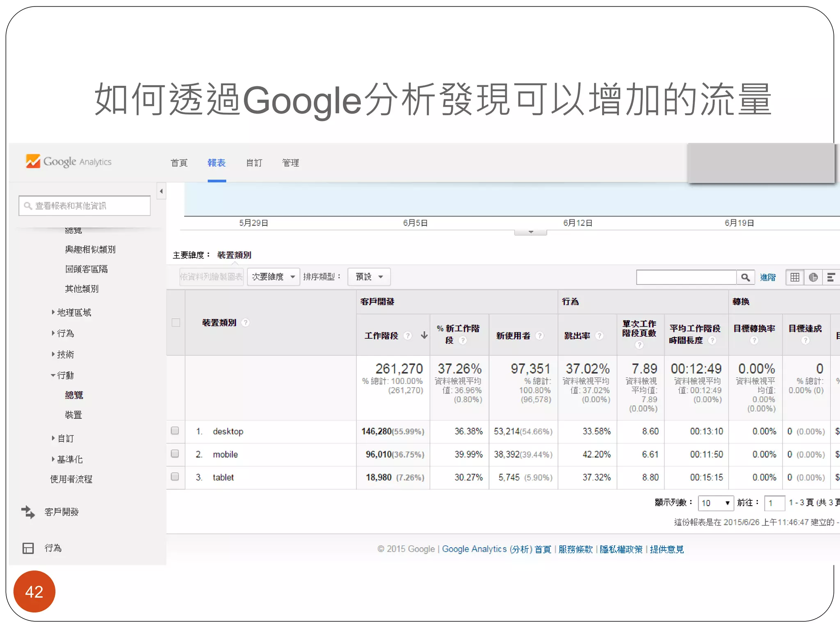Open the 報表 tab
Image resolution: width=840 pixels, height=630 pixels.
(217, 163)
